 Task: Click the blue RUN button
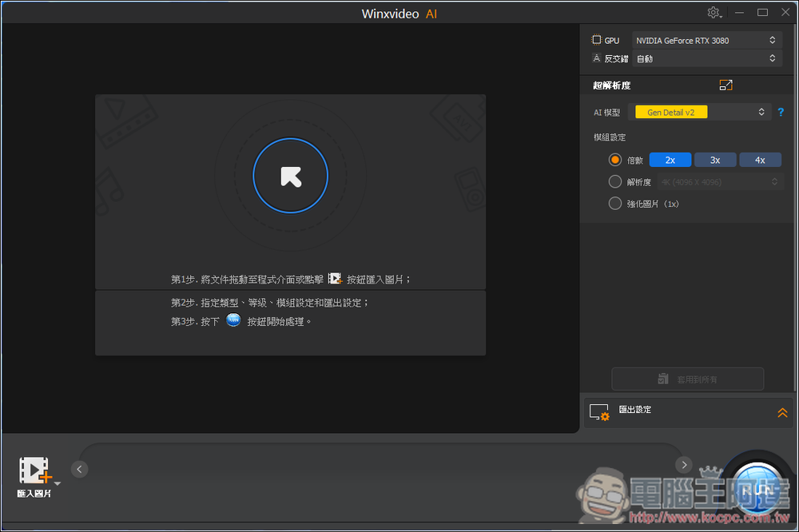[757, 490]
